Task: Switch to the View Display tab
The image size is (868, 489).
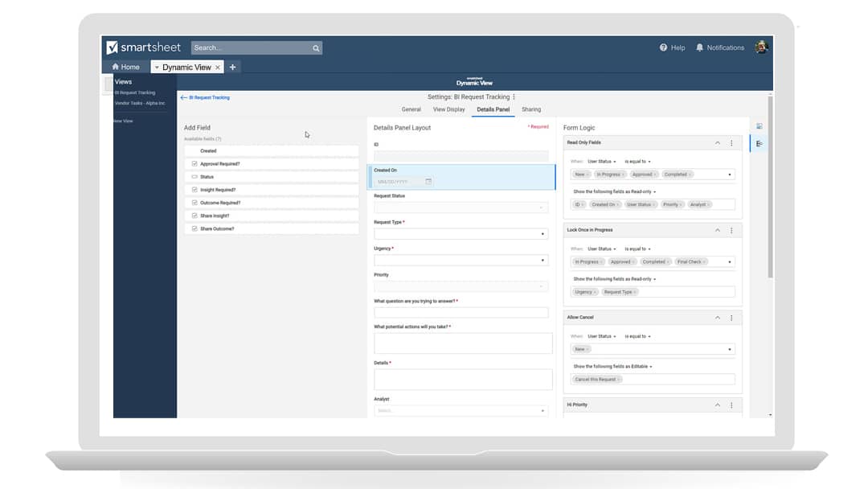Action: click(x=449, y=109)
